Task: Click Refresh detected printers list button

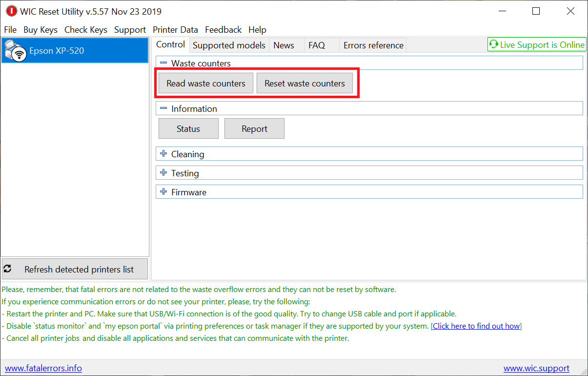Action: [x=75, y=269]
